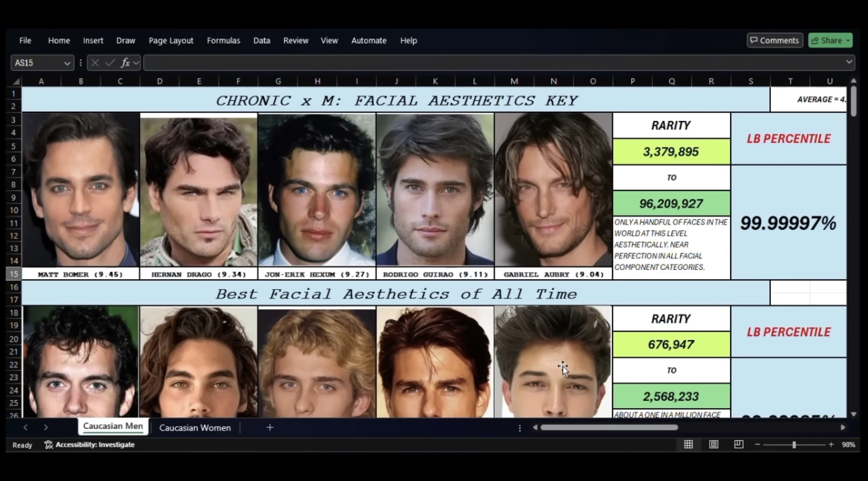Switch to Page Break Preview icon
This screenshot has height=481, width=868.
pyautogui.click(x=738, y=445)
